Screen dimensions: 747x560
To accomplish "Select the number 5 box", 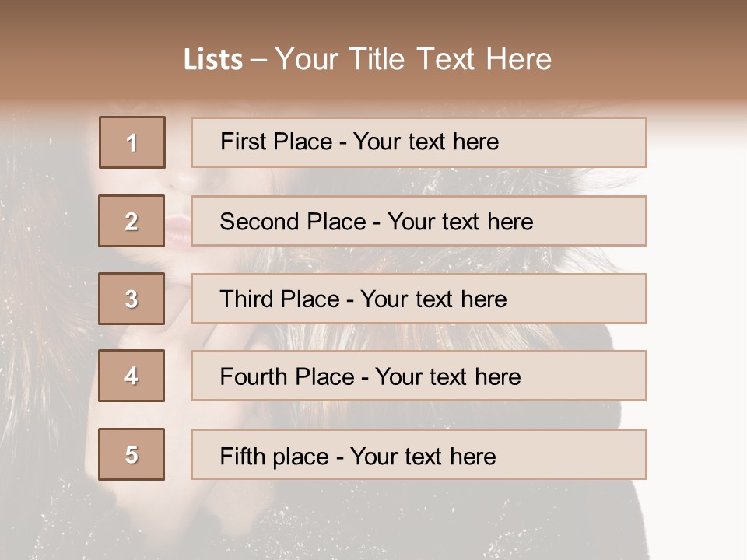I will [132, 454].
